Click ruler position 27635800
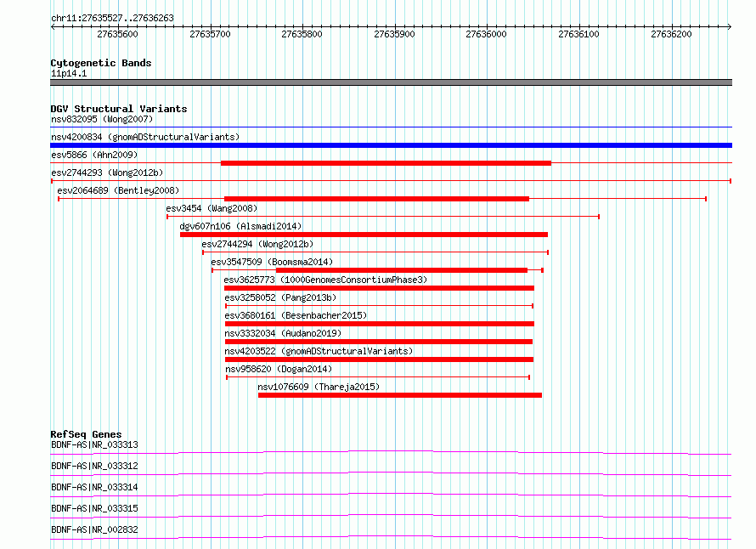The height and width of the screenshot is (549, 756). pos(302,34)
